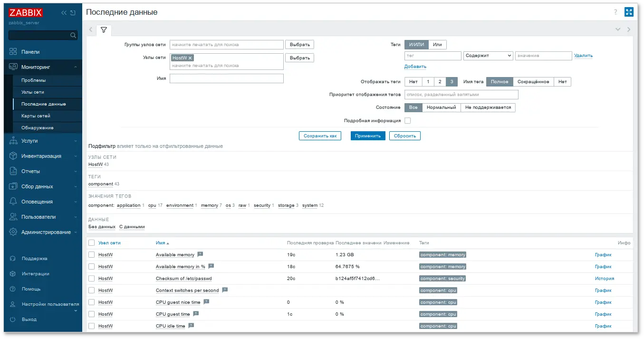Click inside the Имя filter input field
The image size is (644, 339).
[x=226, y=78]
